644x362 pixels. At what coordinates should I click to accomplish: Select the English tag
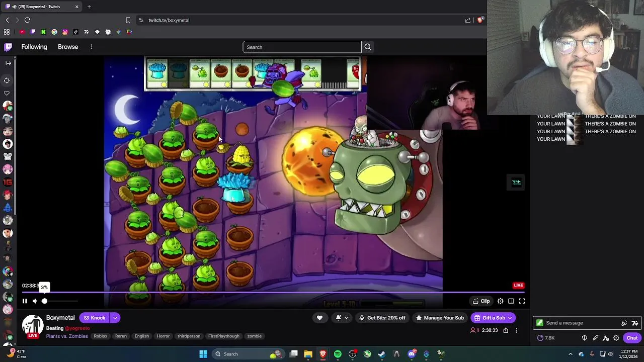[x=141, y=336]
